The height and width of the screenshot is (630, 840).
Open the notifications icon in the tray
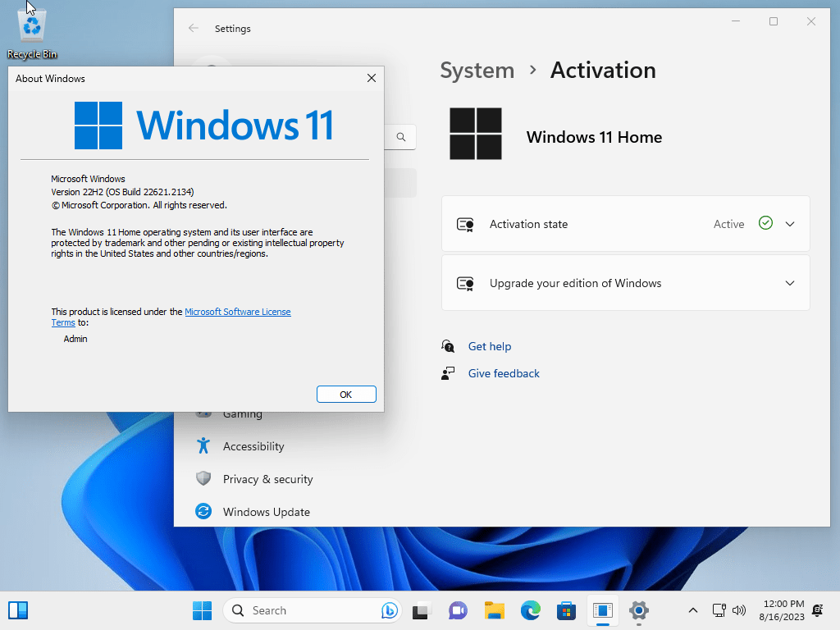point(818,610)
